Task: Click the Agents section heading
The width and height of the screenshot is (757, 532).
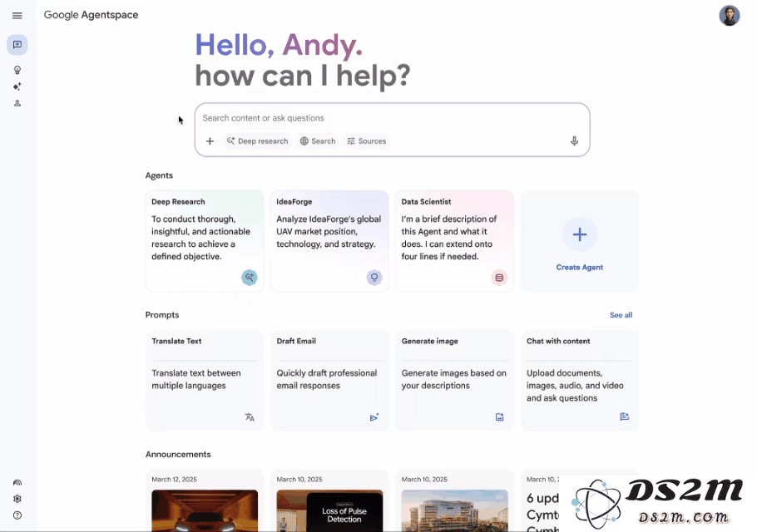Action: tap(159, 175)
